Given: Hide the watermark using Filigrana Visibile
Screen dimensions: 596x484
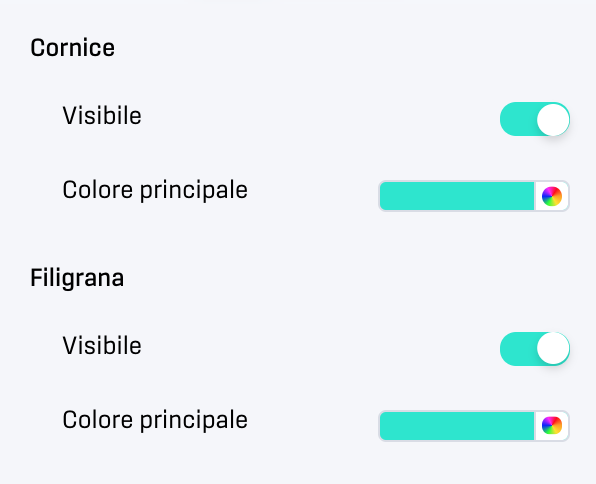Looking at the screenshot, I should click(x=535, y=349).
